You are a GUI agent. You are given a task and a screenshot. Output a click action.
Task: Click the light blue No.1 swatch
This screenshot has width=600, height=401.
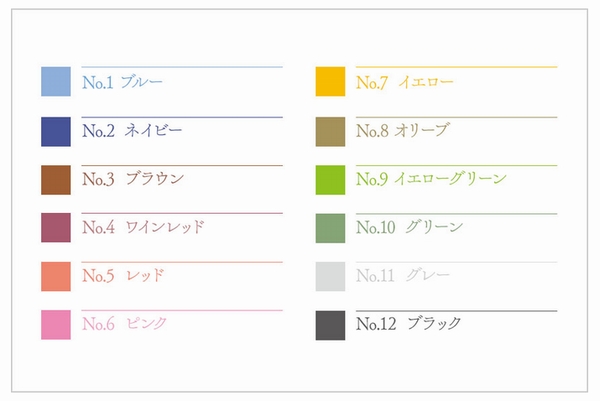click(x=55, y=82)
